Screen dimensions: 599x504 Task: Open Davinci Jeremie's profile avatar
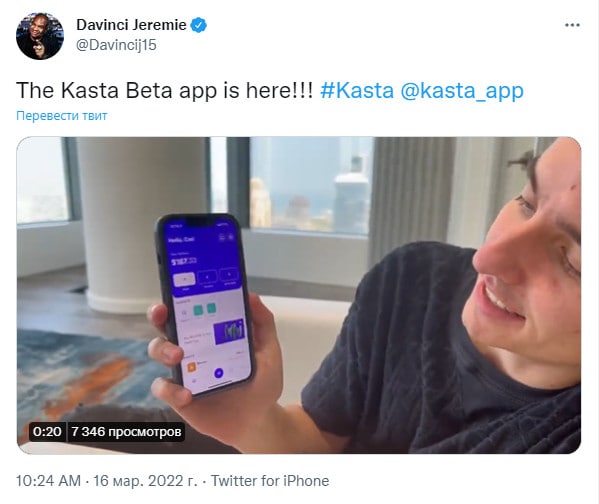[x=40, y=36]
